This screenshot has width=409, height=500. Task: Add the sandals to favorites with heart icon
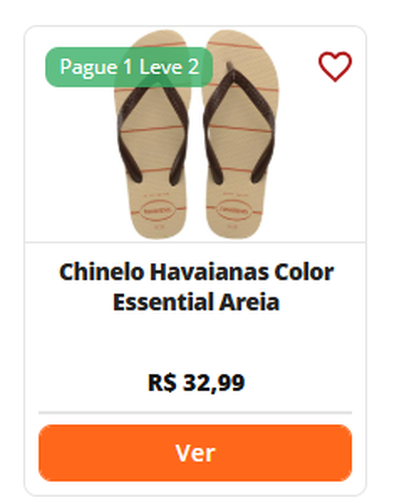coord(335,66)
